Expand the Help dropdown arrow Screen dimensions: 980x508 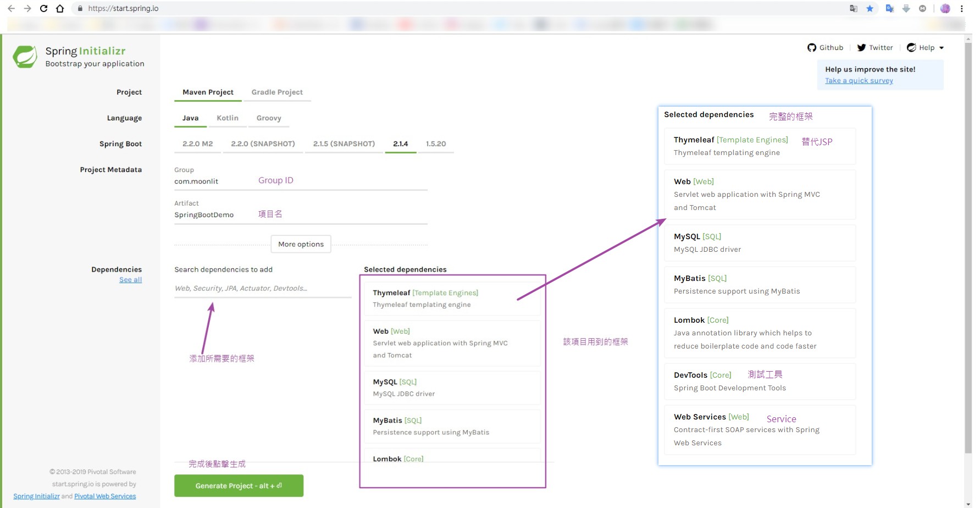pos(942,48)
